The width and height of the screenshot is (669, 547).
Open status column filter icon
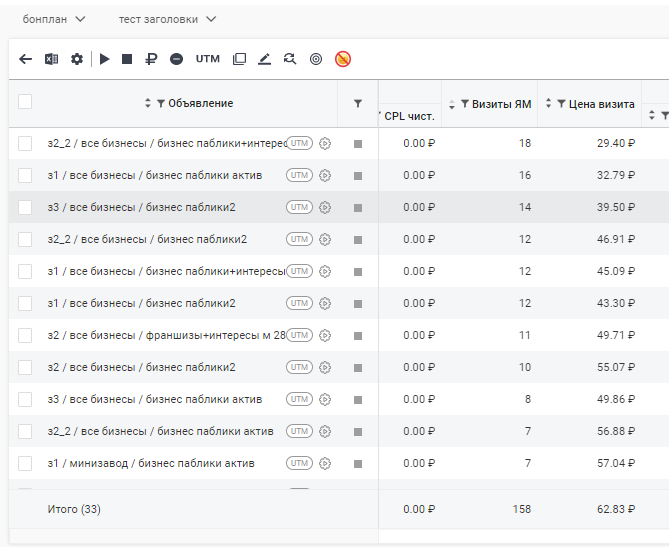358,103
